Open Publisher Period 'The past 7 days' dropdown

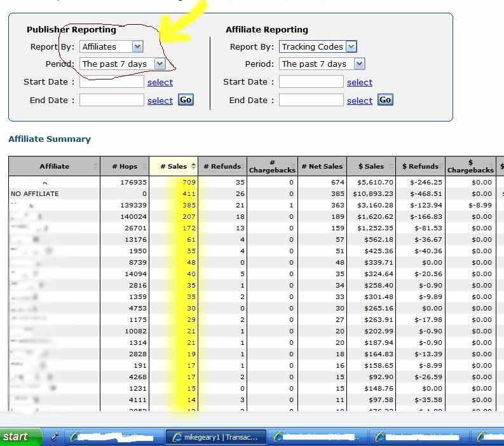tap(159, 64)
